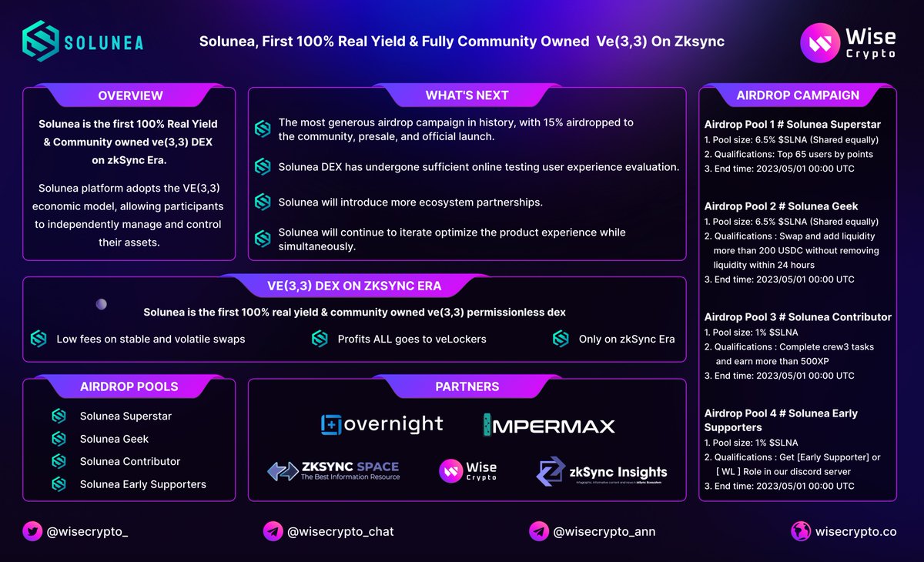Click the Solunea Superstar pool entry
The image size is (924, 562).
(126, 416)
